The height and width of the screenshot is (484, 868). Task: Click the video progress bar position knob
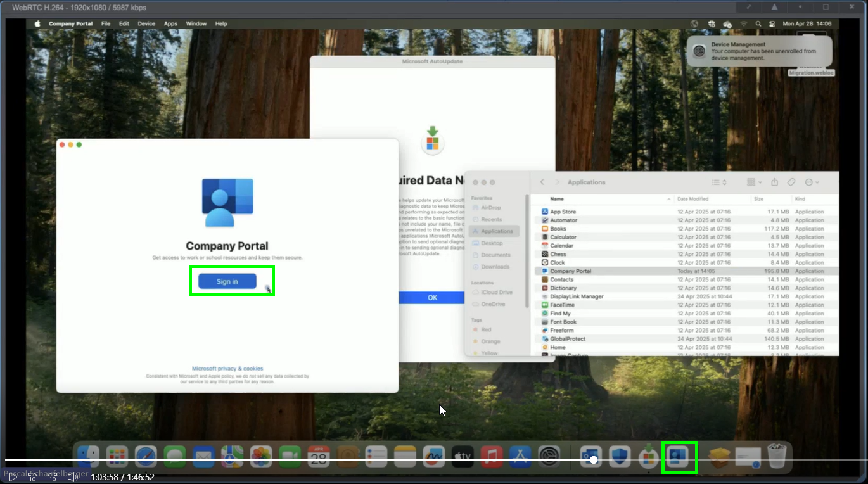click(x=594, y=460)
